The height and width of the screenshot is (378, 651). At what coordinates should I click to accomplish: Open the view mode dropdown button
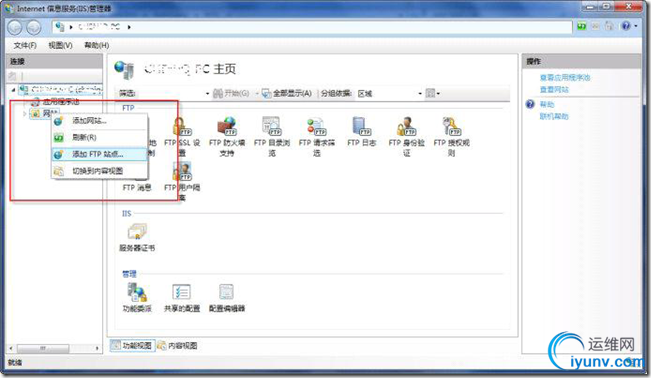coord(432,93)
